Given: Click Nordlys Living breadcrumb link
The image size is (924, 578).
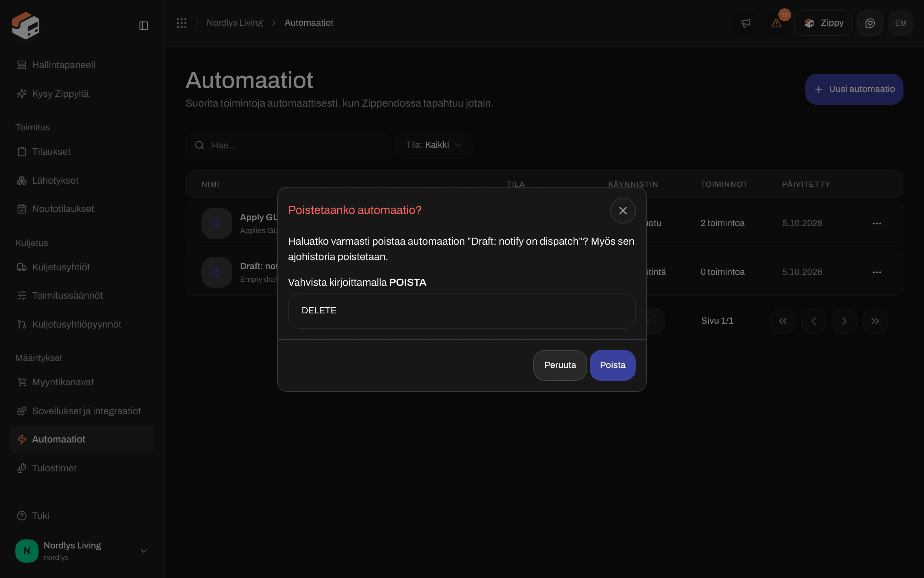Looking at the screenshot, I should point(235,23).
